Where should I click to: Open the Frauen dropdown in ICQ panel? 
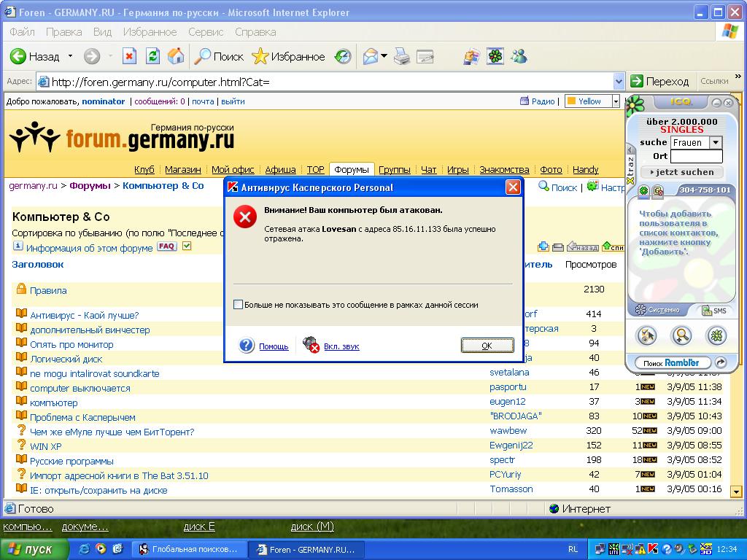[x=715, y=143]
